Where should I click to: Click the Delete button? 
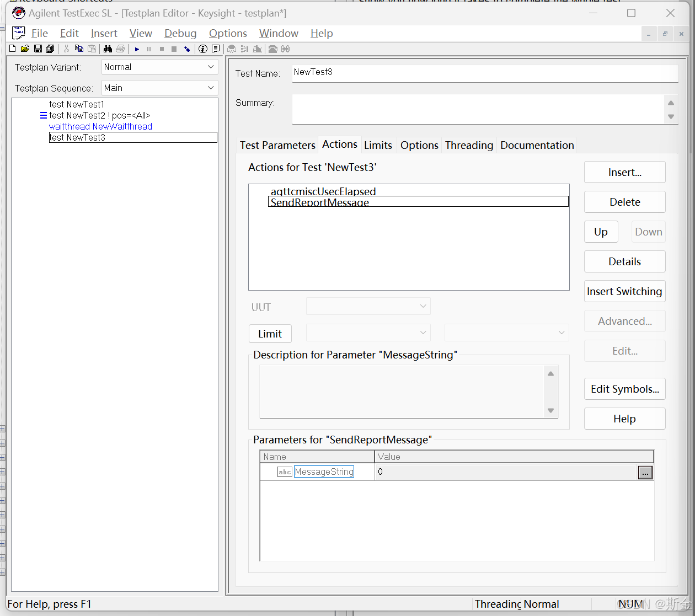625,202
